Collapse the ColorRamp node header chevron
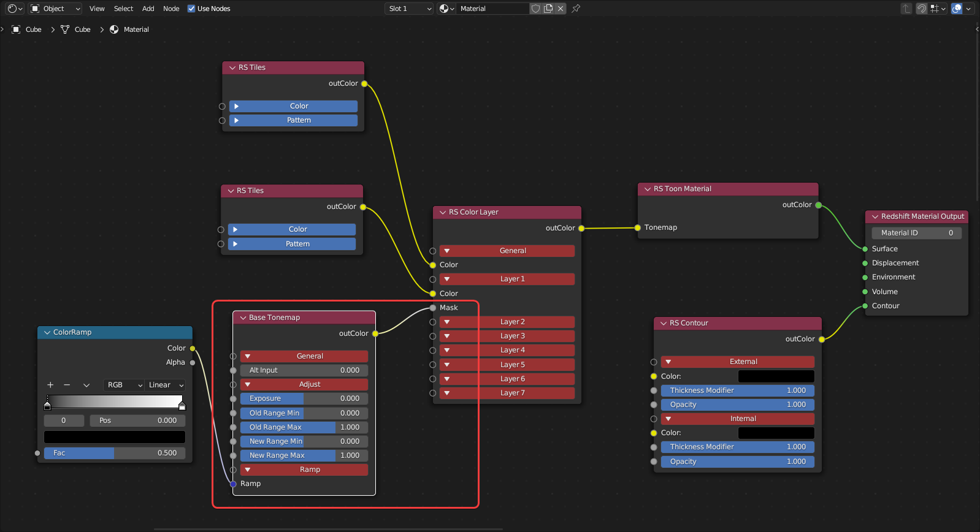This screenshot has height=532, width=980. tap(47, 332)
